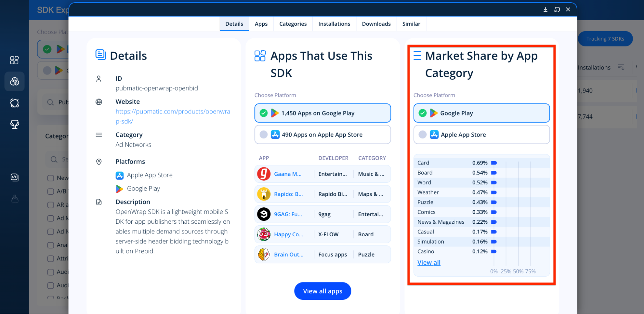This screenshot has width=644, height=314.
Task: Click the location pin icon beside Platforms
Action: click(x=99, y=162)
